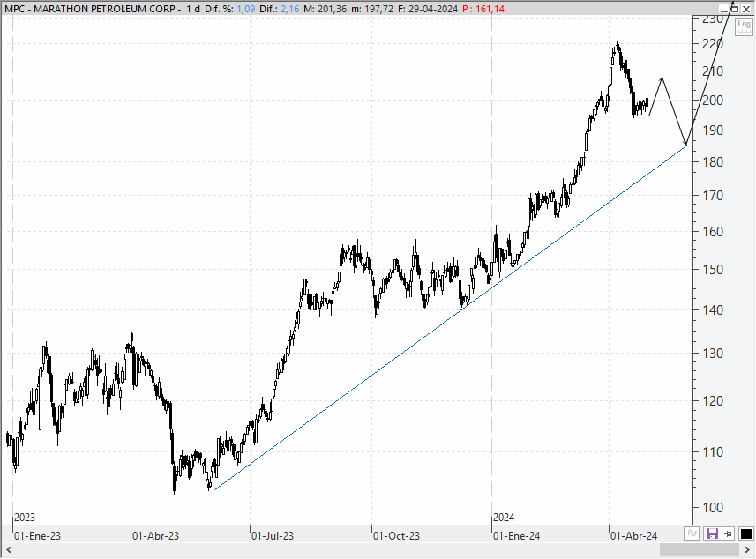This screenshot has width=756, height=559.
Task: Click the 210 price axis label
Action: 713,71
